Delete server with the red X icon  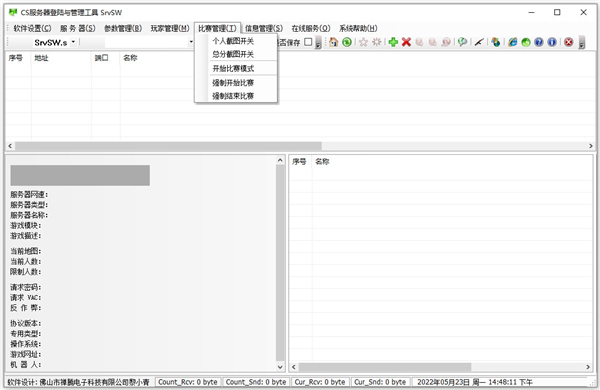(x=406, y=42)
